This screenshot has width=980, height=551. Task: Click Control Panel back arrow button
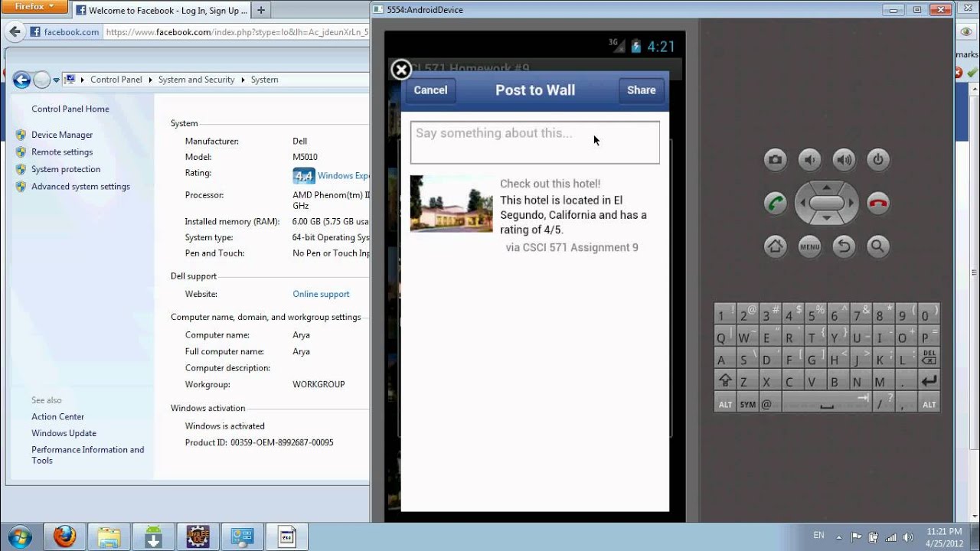pyautogui.click(x=21, y=80)
